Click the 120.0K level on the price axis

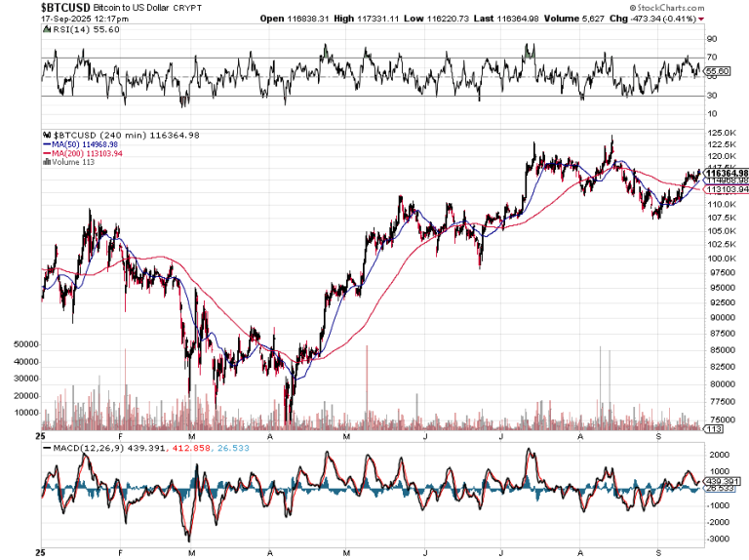719,156
